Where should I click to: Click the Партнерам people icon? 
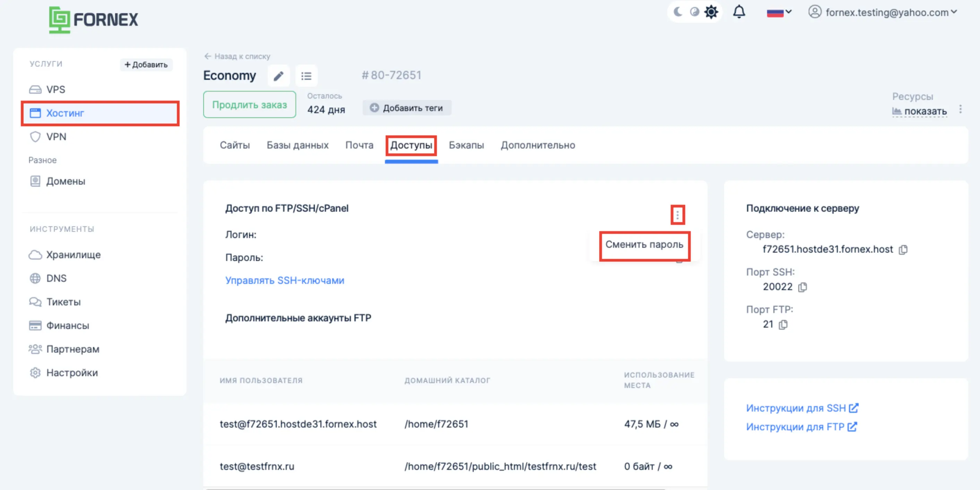35,349
